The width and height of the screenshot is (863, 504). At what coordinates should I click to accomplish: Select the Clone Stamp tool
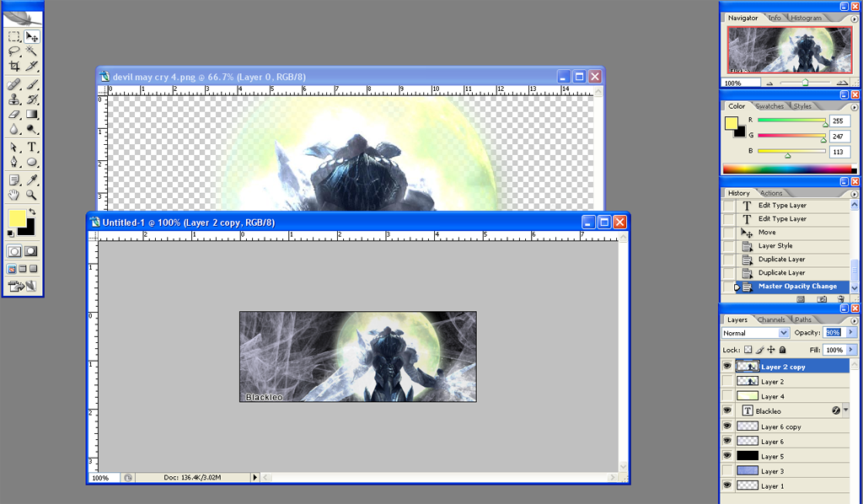(14, 99)
